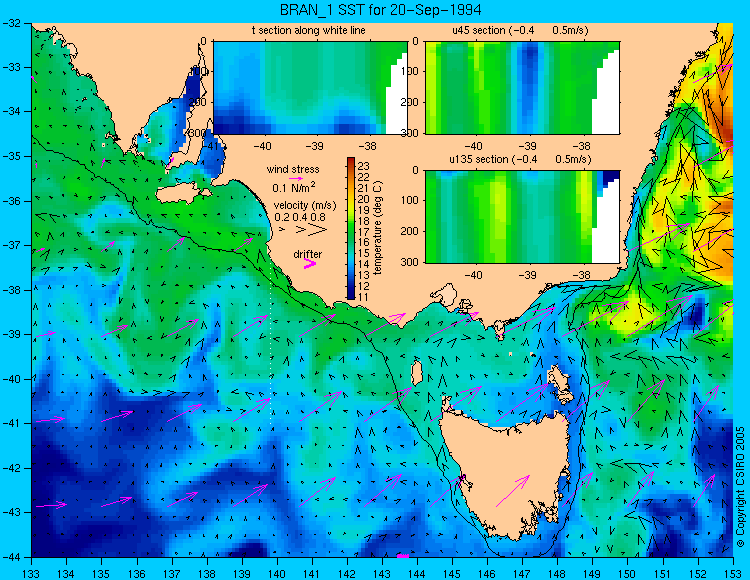This screenshot has width=750, height=580.
Task: Click the magenta drifter symbol in the legend
Action: click(310, 263)
